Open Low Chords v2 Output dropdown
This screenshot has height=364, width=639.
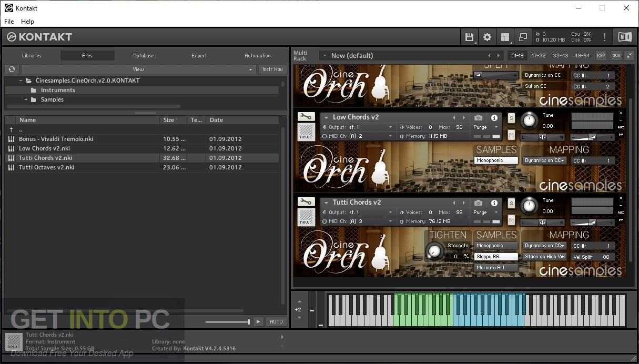(357, 127)
